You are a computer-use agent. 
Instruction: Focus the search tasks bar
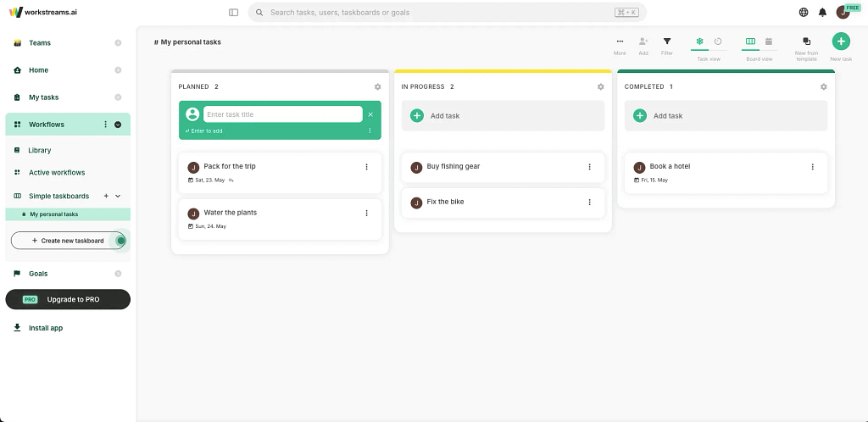448,12
